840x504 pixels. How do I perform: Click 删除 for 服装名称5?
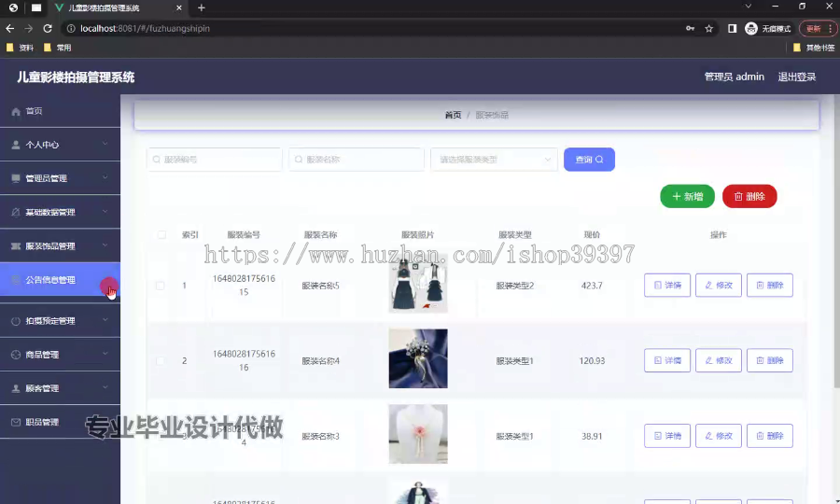(770, 286)
